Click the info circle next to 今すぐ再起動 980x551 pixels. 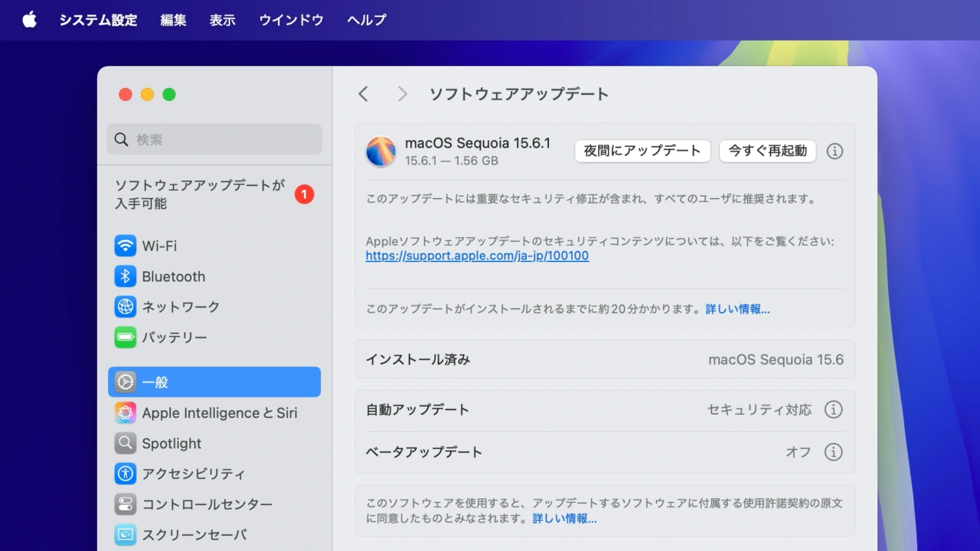click(x=835, y=151)
